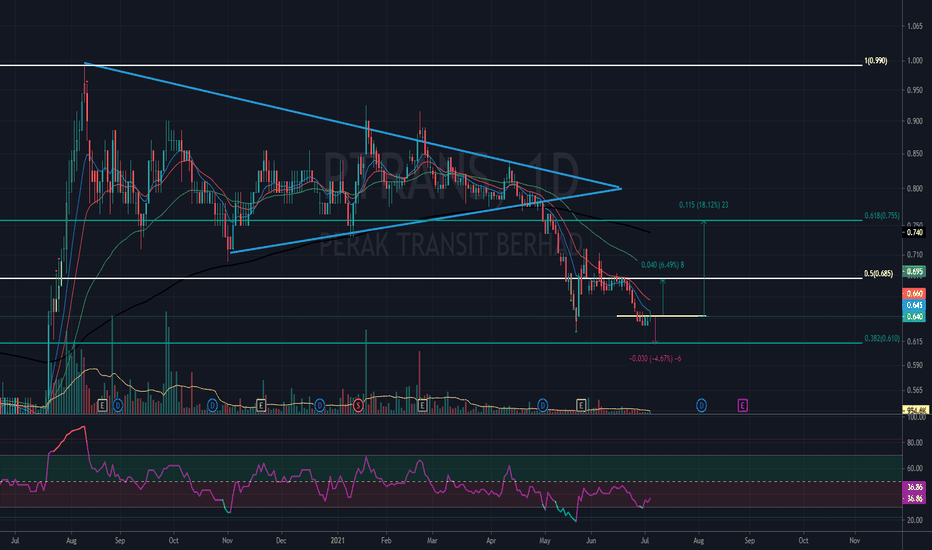Click the black 0.740 price tag
The height and width of the screenshot is (550, 932).
(x=914, y=232)
